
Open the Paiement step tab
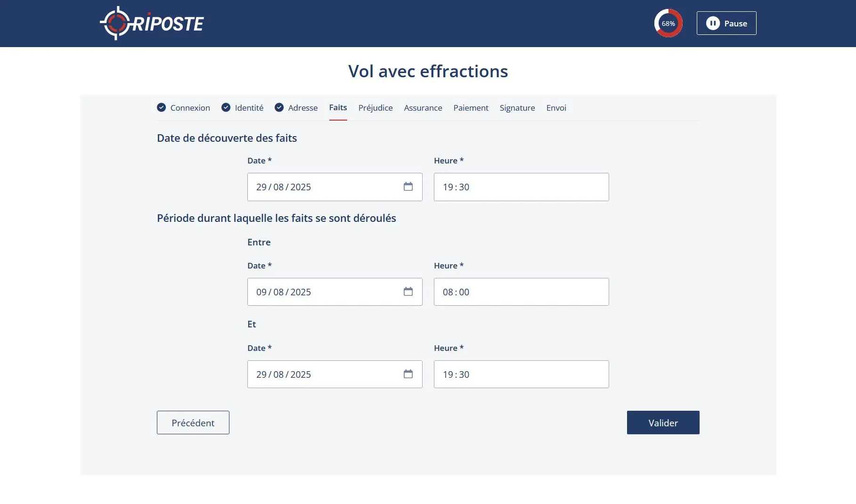tap(471, 108)
